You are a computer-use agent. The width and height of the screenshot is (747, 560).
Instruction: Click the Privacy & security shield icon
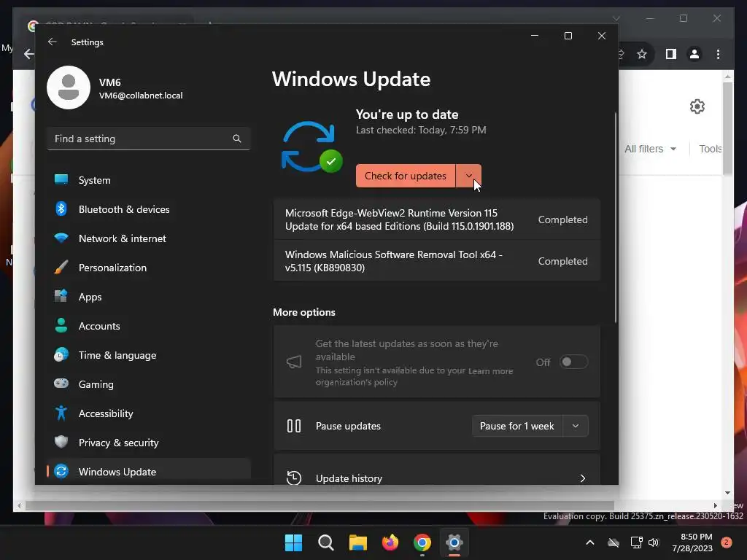pos(61,442)
